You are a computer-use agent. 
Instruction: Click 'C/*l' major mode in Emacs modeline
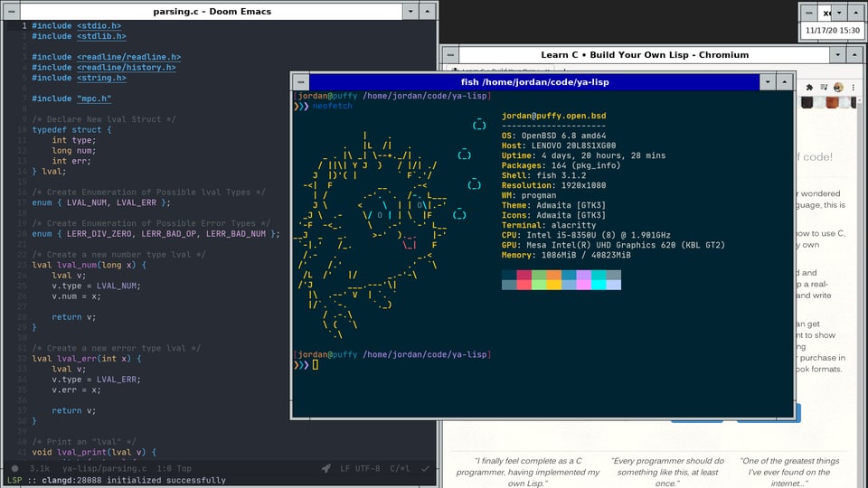[x=400, y=469]
